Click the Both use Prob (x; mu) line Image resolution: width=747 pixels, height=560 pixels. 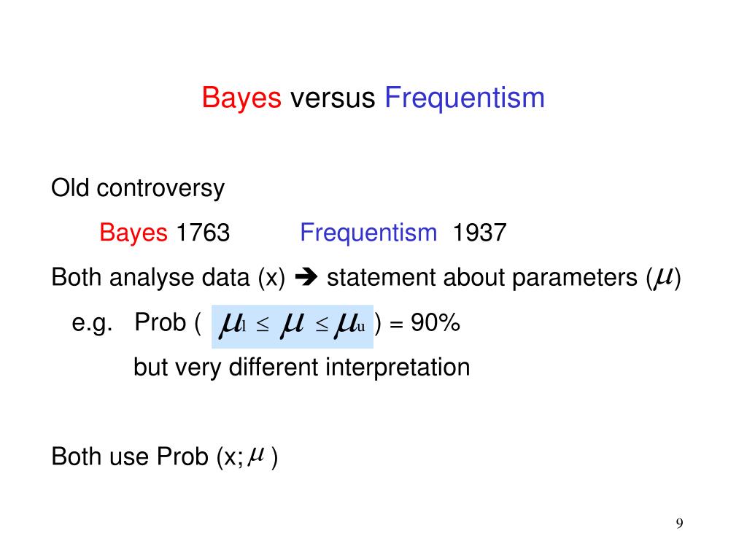click(x=164, y=456)
